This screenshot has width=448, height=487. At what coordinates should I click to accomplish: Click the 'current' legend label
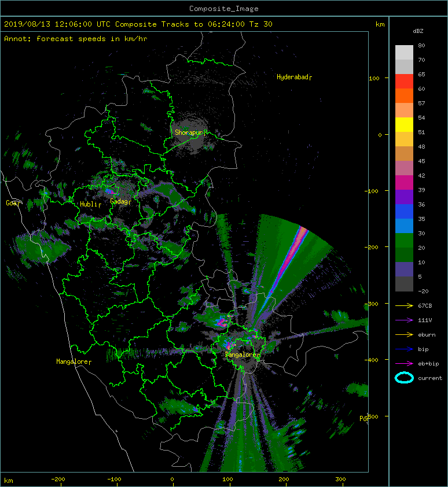pos(430,378)
